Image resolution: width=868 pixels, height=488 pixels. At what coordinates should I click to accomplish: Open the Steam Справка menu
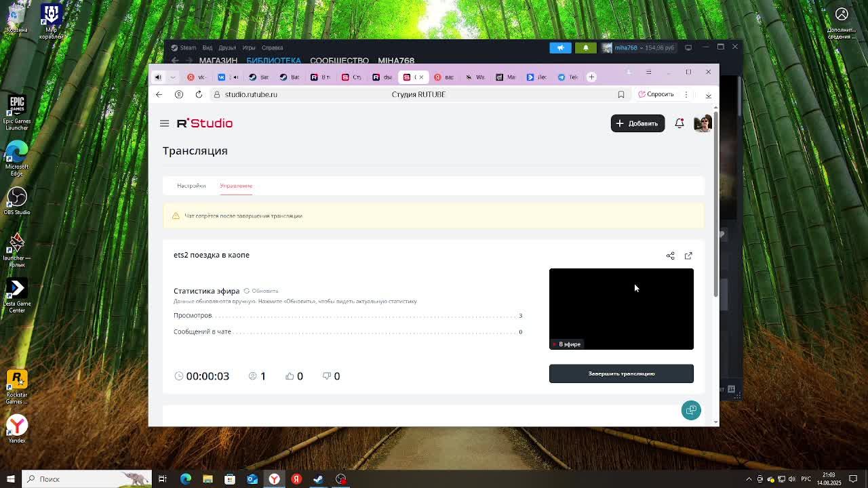(272, 47)
